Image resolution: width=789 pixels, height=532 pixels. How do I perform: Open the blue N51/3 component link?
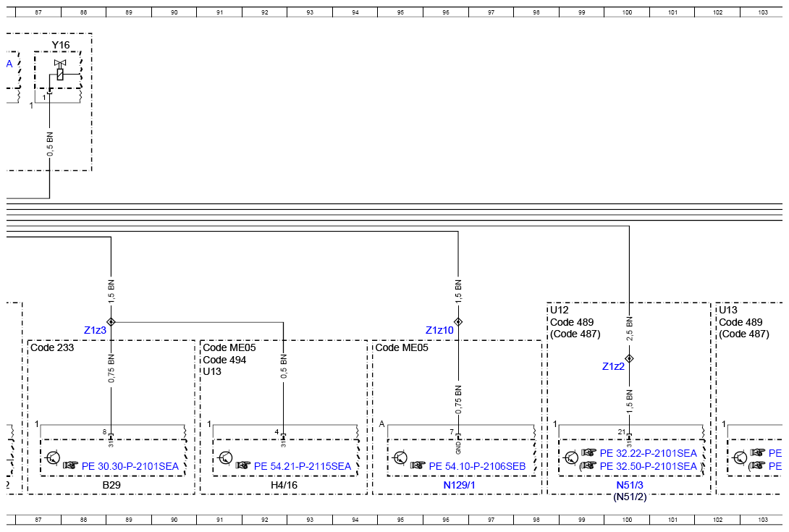click(630, 485)
